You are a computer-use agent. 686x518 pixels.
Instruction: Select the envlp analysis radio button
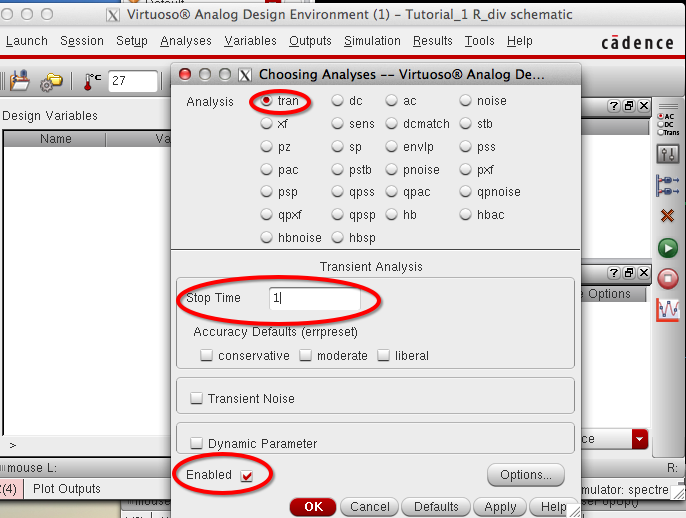click(x=391, y=146)
